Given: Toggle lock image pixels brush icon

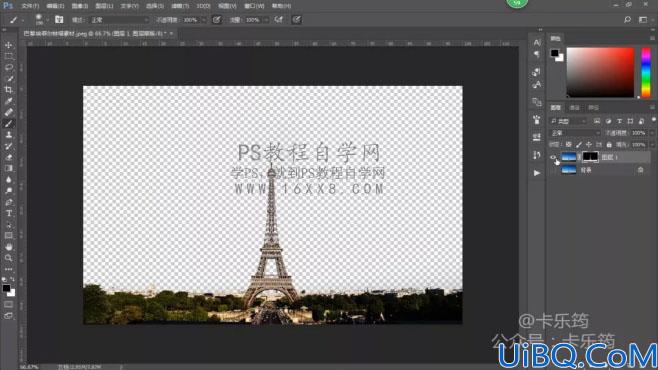Looking at the screenshot, I should pyautogui.click(x=579, y=144).
